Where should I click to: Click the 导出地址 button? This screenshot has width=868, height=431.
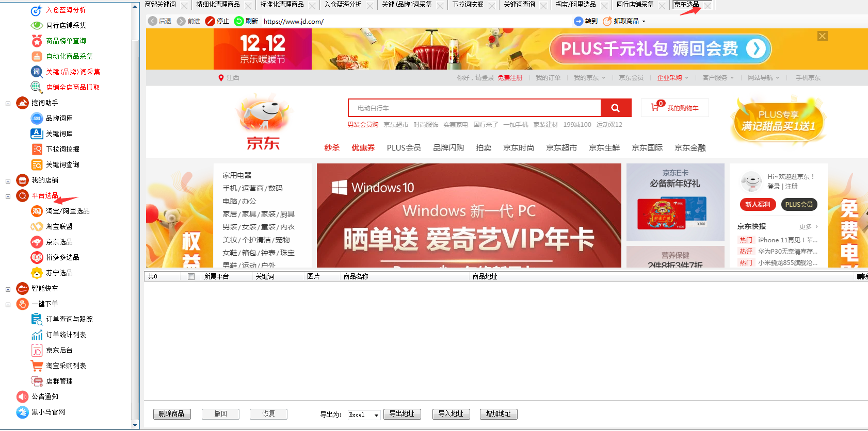click(402, 414)
